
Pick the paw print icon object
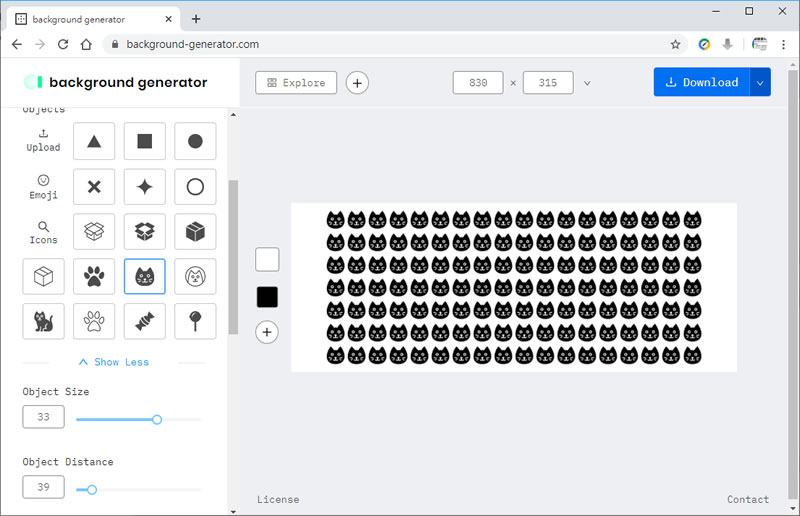click(x=94, y=276)
